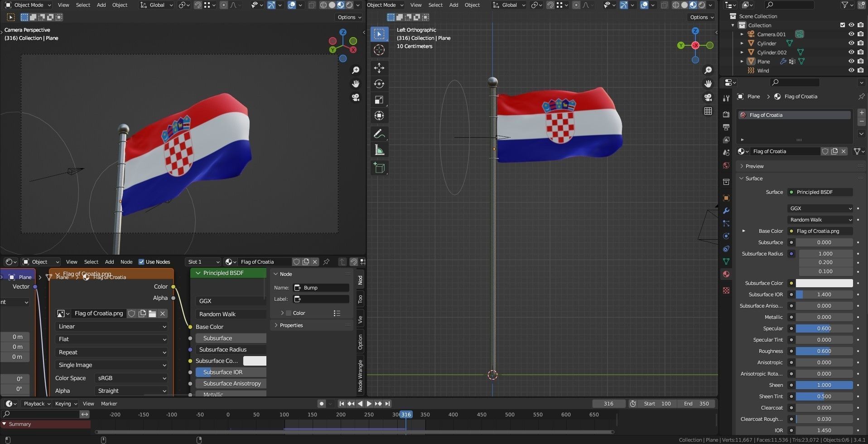Screen dimensions: 868x444
Task: Open the GGX distribution dropdown in properties
Action: (820, 208)
